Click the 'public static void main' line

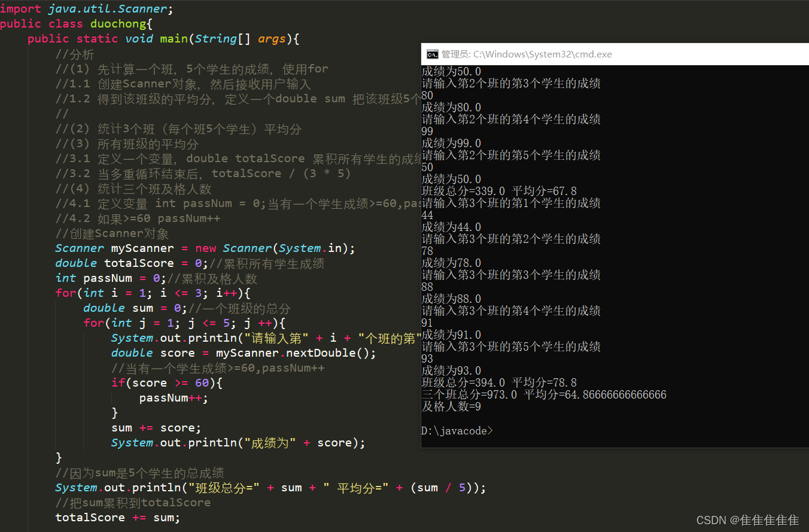pyautogui.click(x=163, y=39)
